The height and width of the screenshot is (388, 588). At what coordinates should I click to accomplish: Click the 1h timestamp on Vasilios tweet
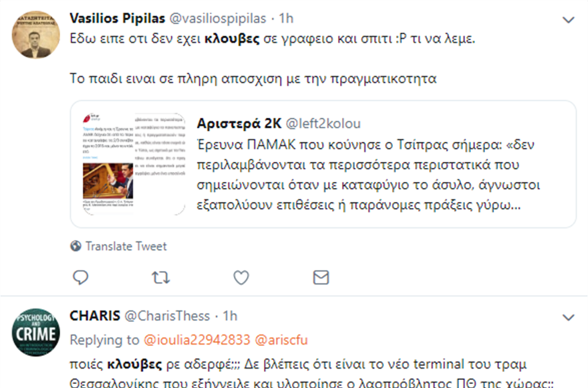[x=285, y=19]
